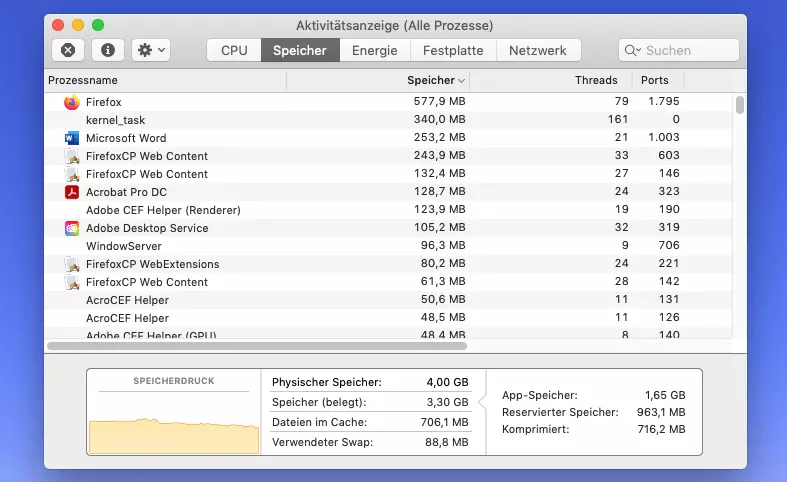
Task: Click the Acrobat Pro DC icon
Action: pyautogui.click(x=72, y=192)
